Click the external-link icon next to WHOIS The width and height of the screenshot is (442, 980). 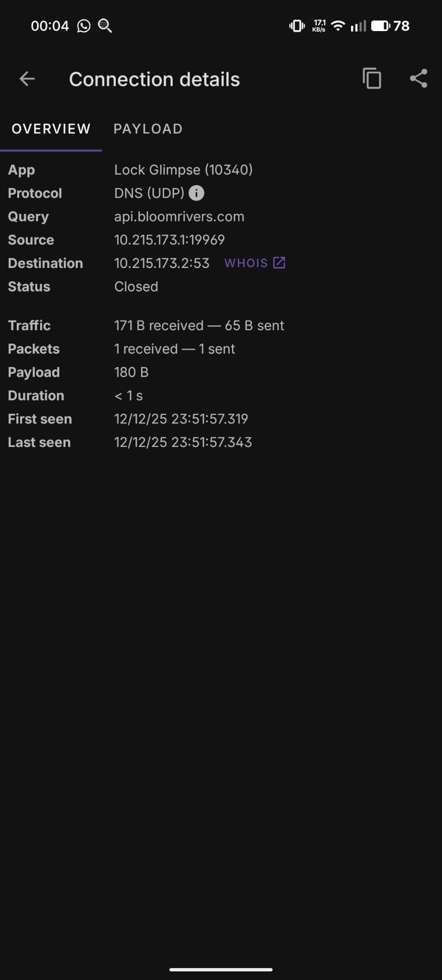pyautogui.click(x=279, y=262)
